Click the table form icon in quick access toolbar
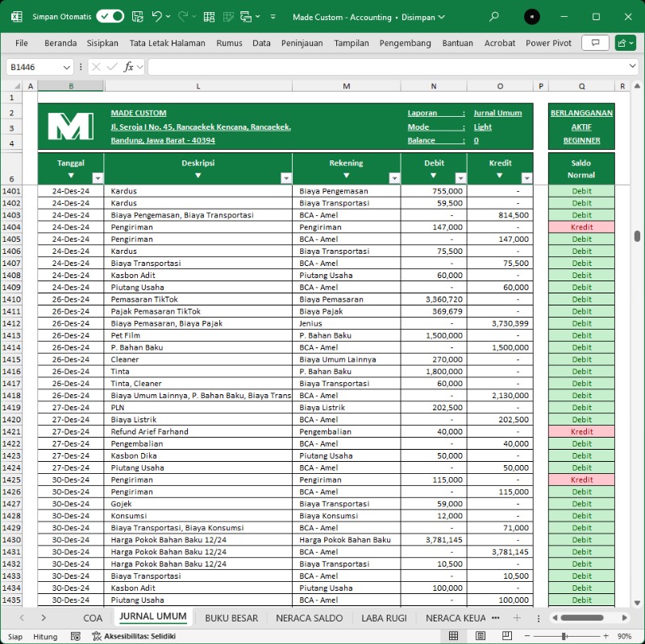Image resolution: width=645 pixels, height=644 pixels. (209, 17)
